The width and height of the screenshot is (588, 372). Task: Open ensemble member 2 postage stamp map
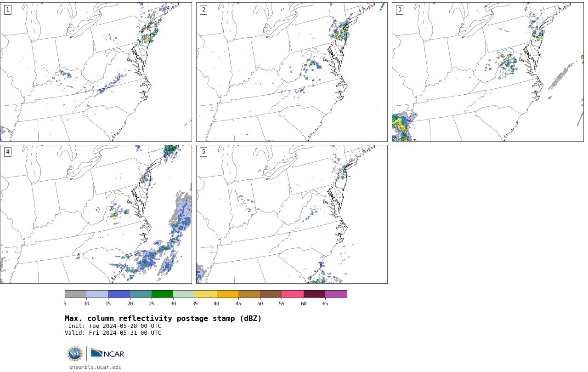[x=292, y=72]
